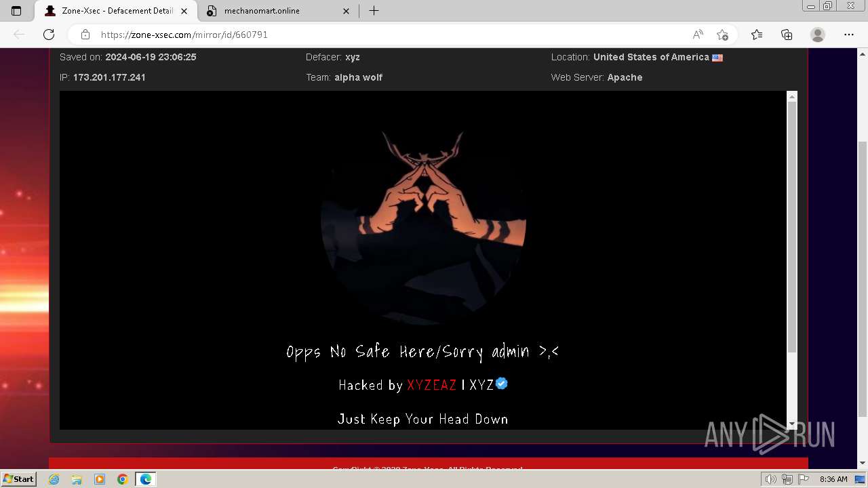Click the page vertical scrollbar thumb
Viewport: 868px width, 488px height.
[x=863, y=279]
